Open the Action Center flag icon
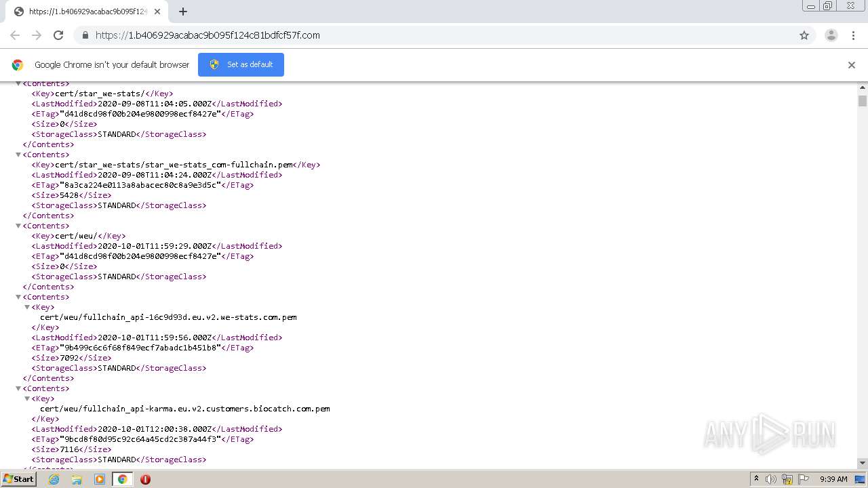 804,479
